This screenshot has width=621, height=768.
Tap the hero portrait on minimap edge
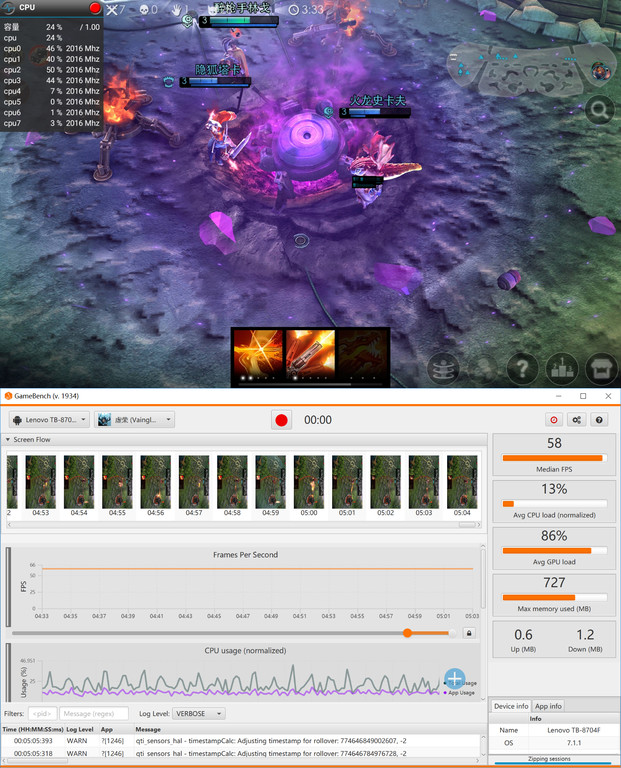click(600, 72)
